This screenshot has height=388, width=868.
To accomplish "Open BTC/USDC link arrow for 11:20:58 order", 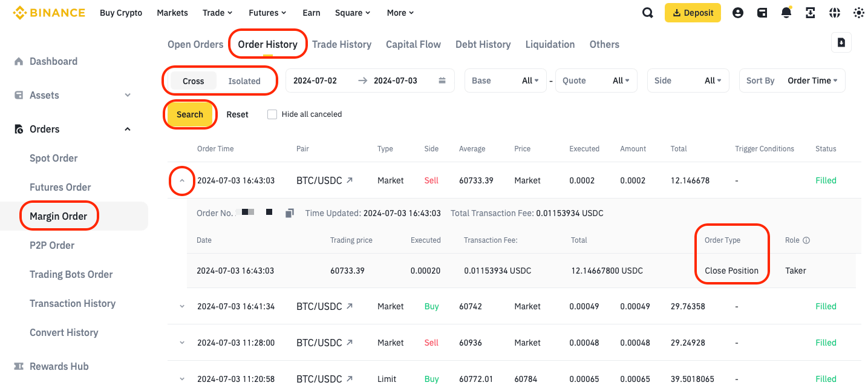I will [x=350, y=379].
